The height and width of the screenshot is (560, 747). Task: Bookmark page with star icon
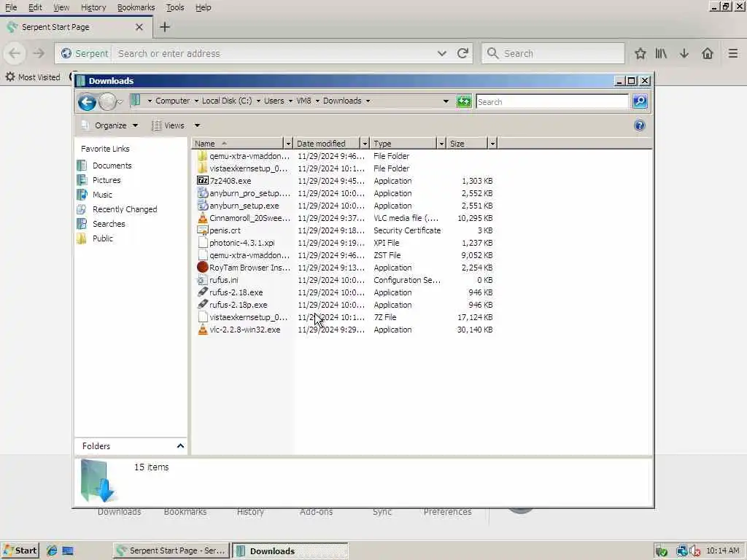pos(640,53)
